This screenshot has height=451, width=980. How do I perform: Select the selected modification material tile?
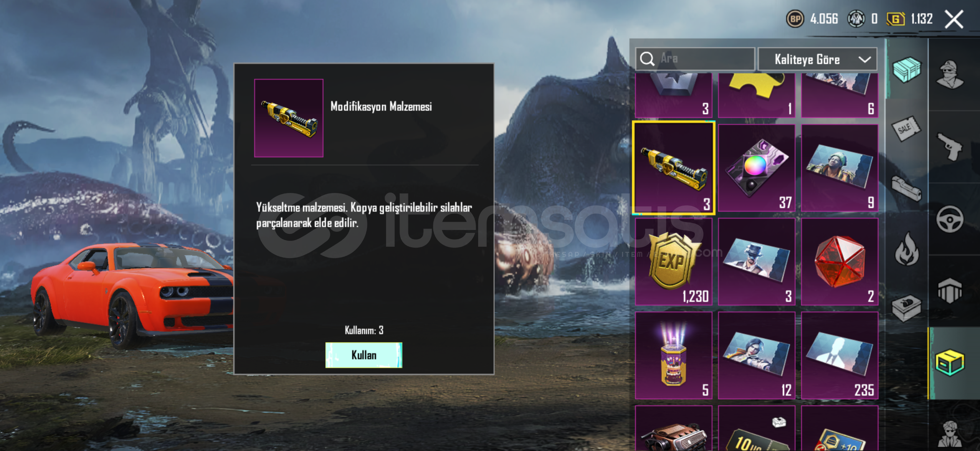click(x=674, y=168)
